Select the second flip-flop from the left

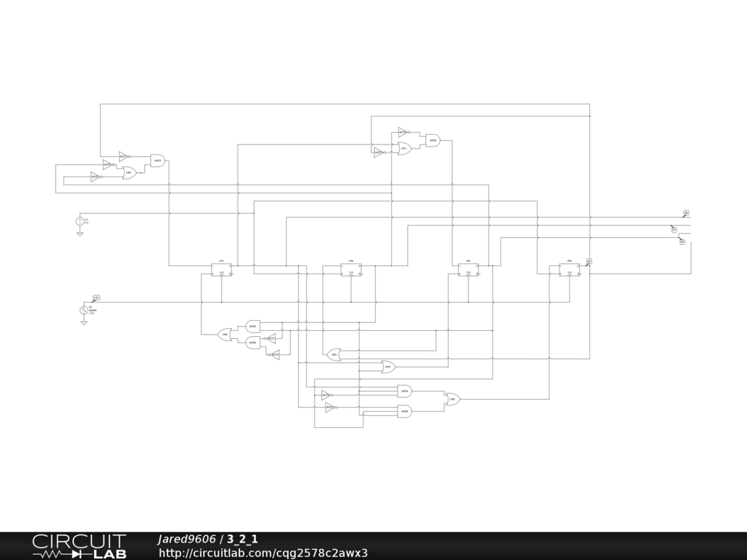pyautogui.click(x=351, y=270)
